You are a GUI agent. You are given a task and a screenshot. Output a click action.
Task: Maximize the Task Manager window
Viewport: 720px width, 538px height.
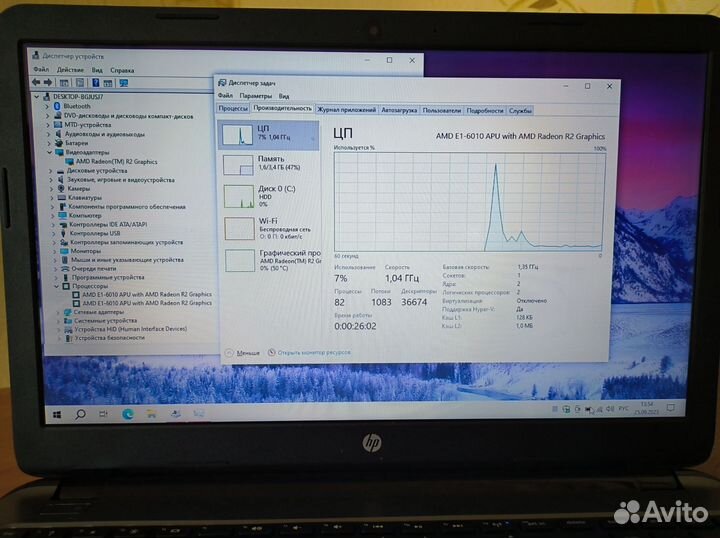pos(587,86)
